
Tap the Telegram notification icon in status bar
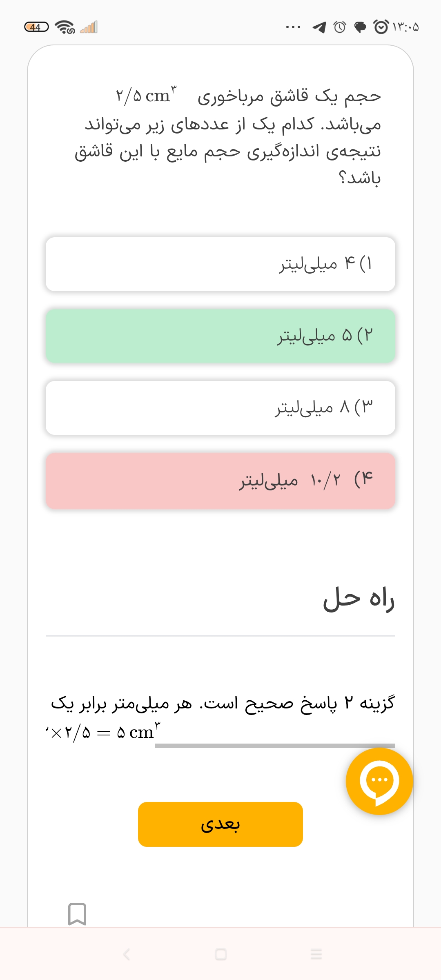[319, 27]
